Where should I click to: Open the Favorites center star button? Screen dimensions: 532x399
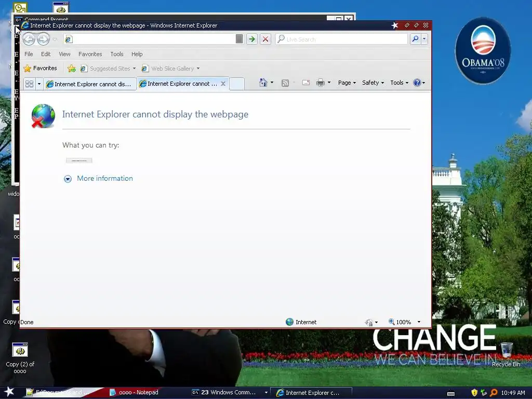point(40,68)
